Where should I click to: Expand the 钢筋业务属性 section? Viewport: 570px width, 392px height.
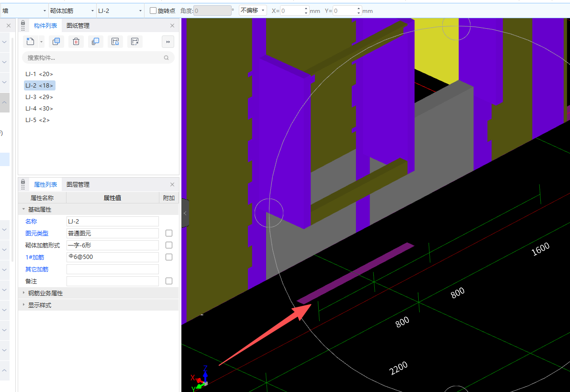coord(45,293)
